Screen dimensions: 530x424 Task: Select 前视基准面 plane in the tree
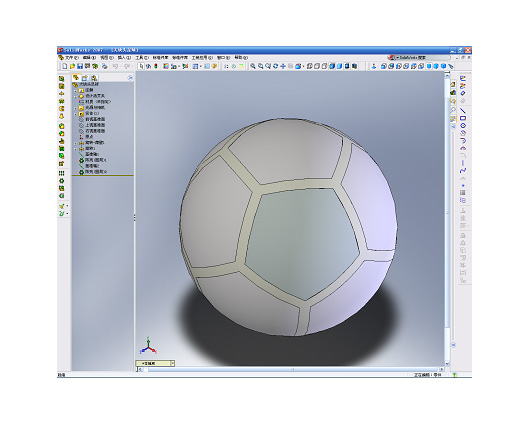(92, 119)
